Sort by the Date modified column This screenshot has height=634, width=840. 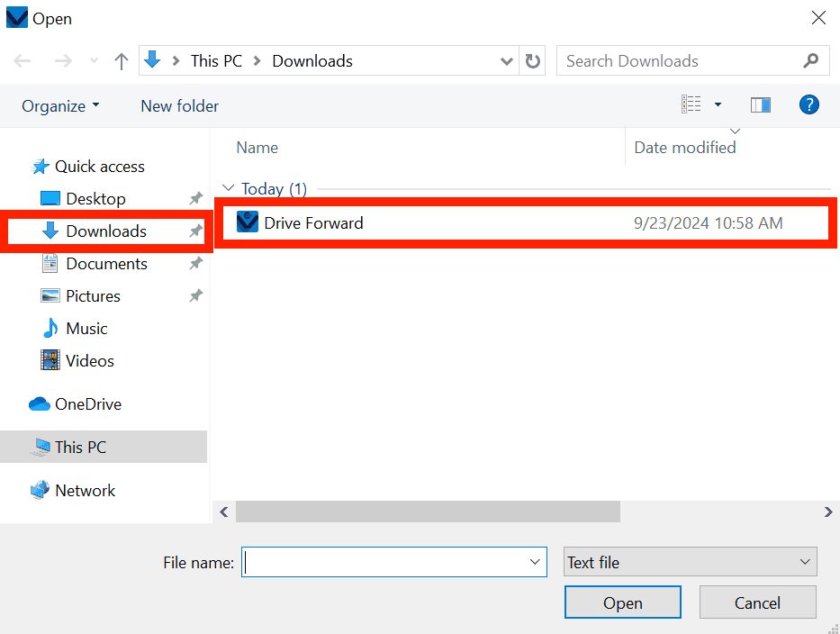point(684,148)
